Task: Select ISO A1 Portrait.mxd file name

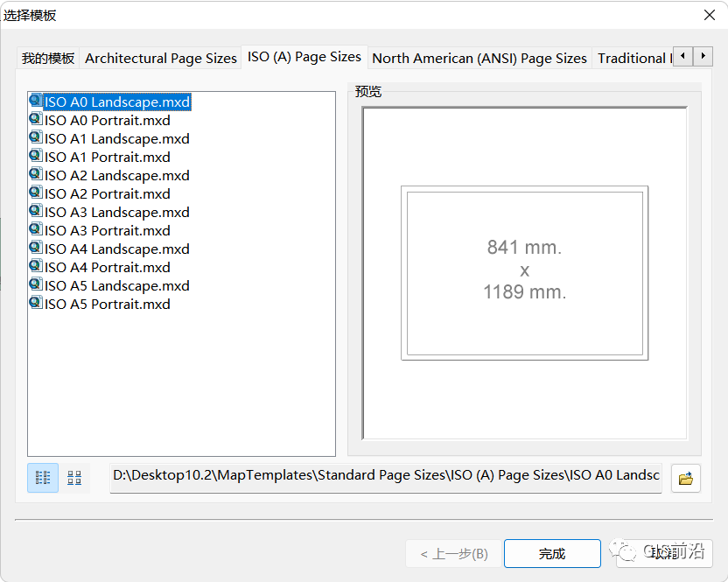Action: (x=108, y=158)
